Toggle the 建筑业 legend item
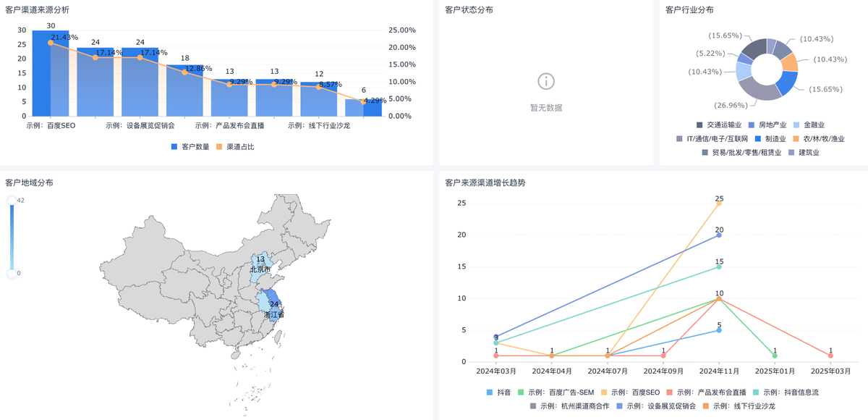 click(x=805, y=152)
